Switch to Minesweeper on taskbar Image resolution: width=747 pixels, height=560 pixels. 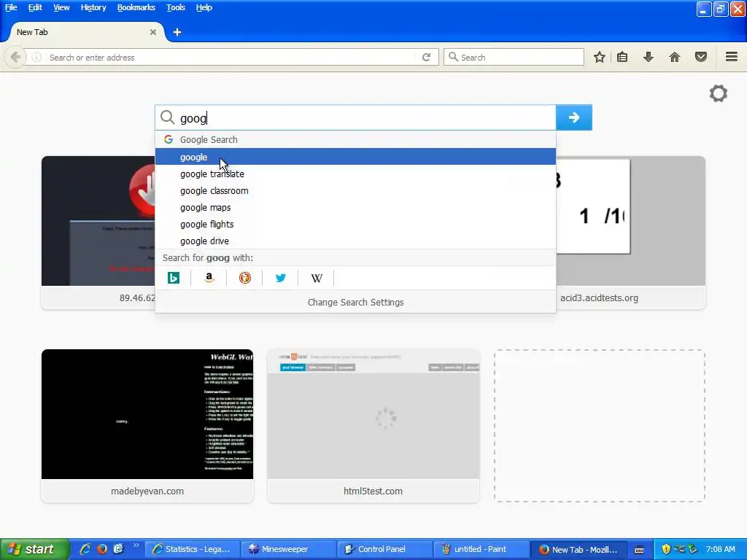point(288,549)
